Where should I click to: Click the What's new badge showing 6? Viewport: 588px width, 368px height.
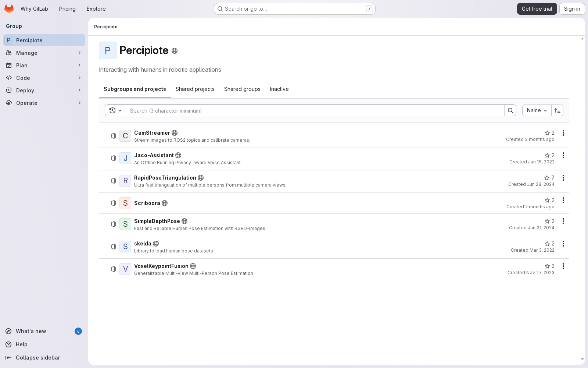tap(78, 331)
